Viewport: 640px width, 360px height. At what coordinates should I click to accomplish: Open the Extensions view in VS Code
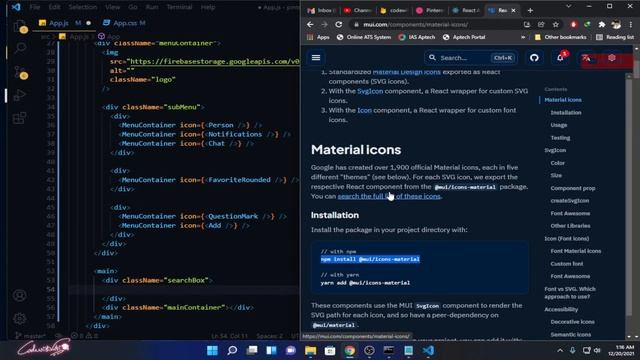[20, 118]
